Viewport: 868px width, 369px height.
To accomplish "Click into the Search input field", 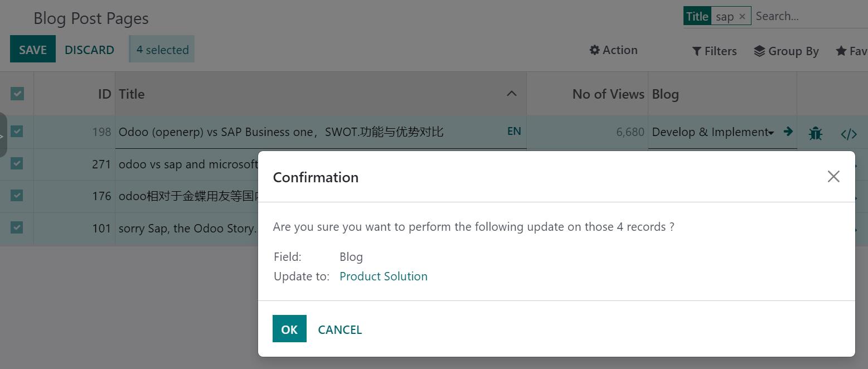I will tap(808, 16).
